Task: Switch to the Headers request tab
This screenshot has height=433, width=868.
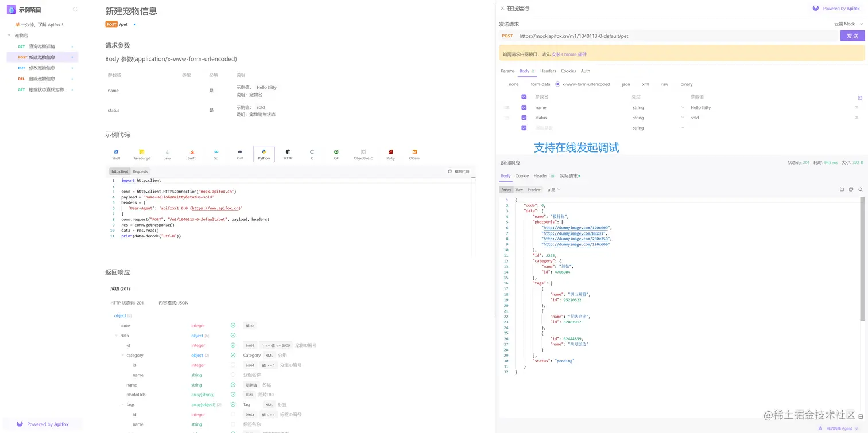Action: pos(548,71)
